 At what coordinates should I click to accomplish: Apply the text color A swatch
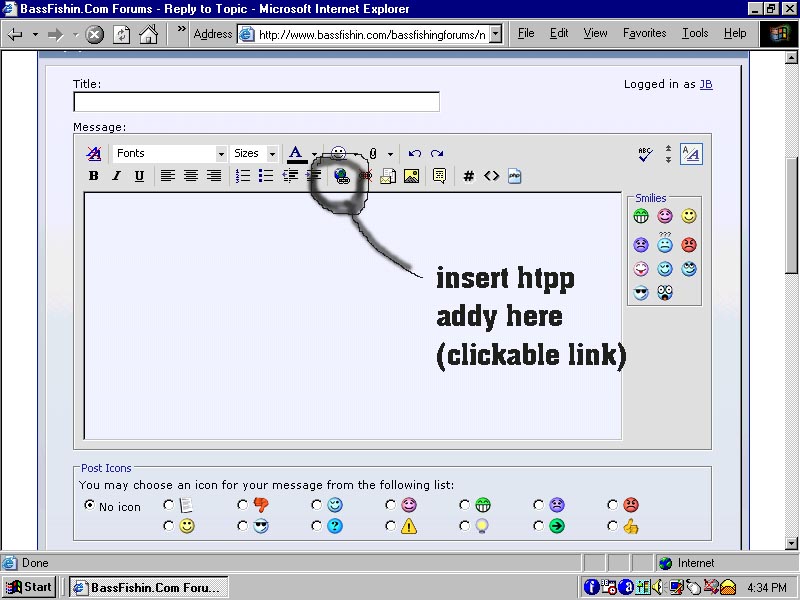click(296, 154)
